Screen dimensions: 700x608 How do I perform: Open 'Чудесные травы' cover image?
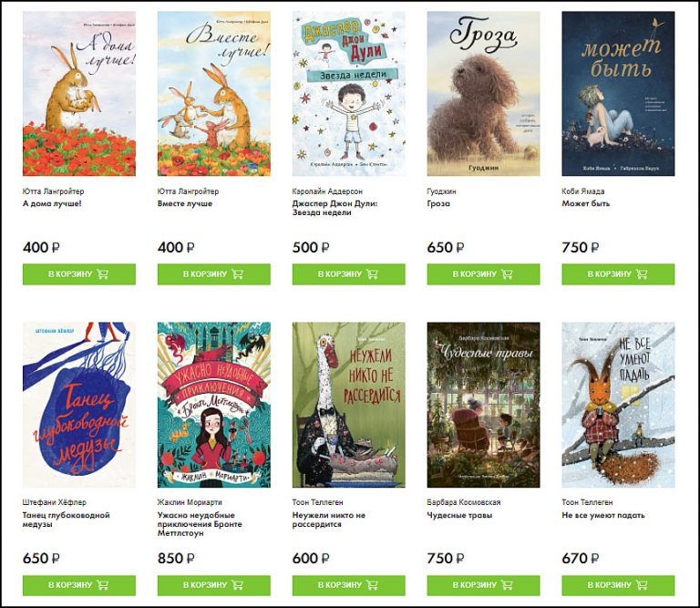click(483, 405)
